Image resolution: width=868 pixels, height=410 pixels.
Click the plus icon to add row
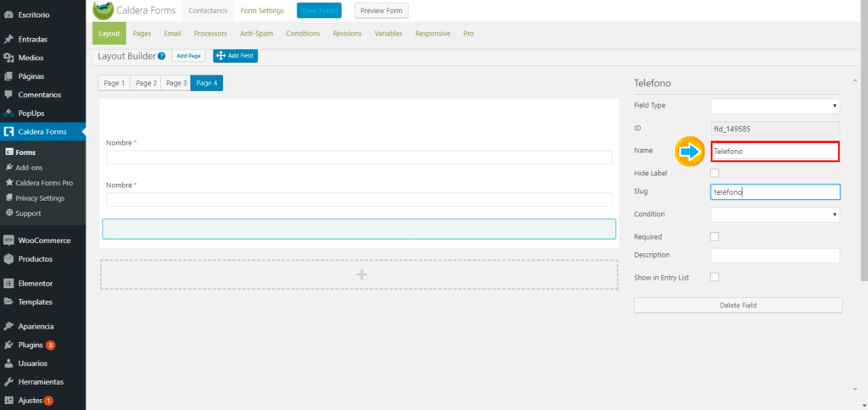[361, 274]
